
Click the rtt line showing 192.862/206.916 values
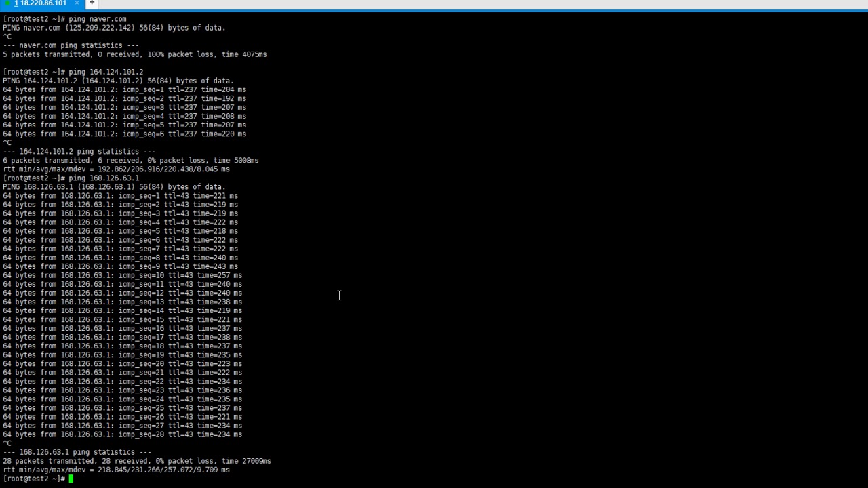coord(116,169)
